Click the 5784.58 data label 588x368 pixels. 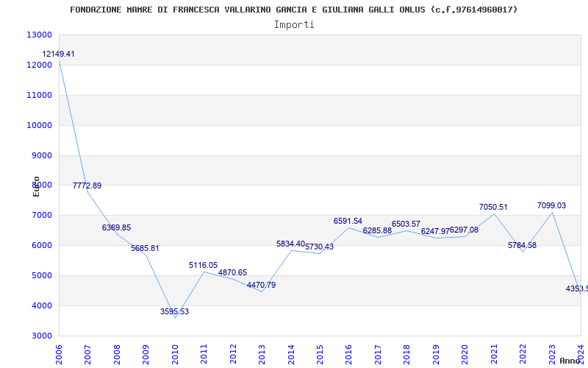tap(523, 245)
